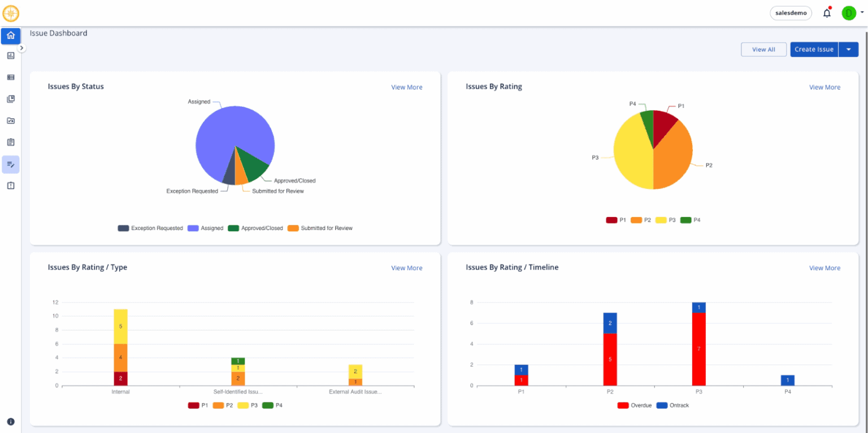Open the bar chart icon in the sidebar
Image resolution: width=868 pixels, height=433 pixels.
[x=11, y=55]
